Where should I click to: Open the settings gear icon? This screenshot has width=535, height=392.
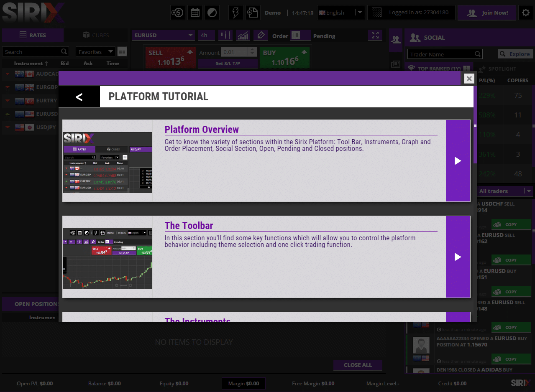[x=526, y=13]
